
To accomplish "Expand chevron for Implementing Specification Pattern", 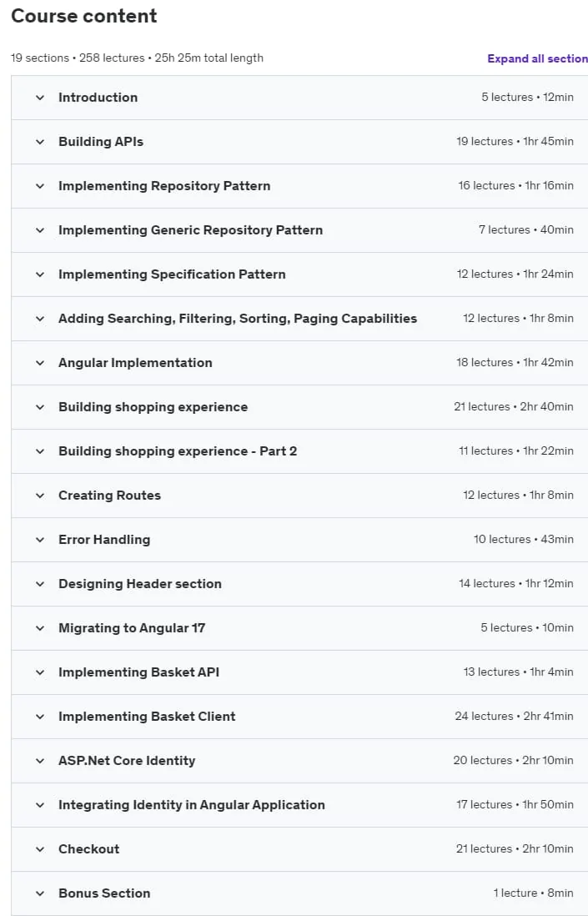I will point(40,274).
